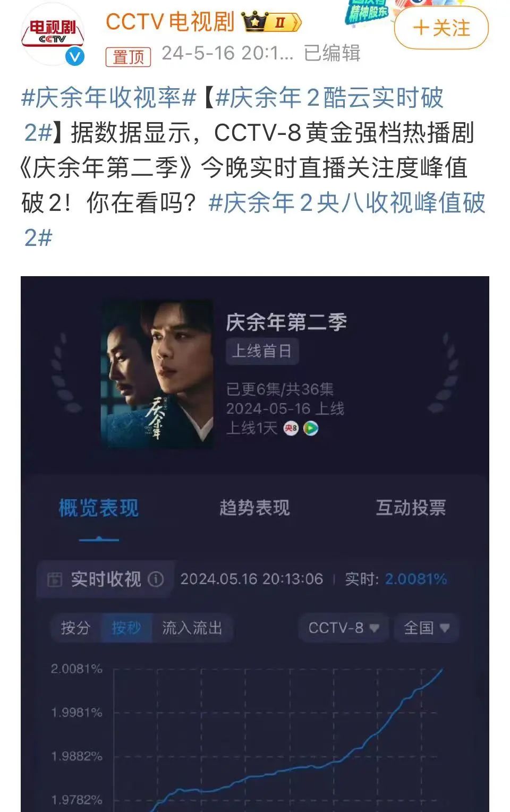The image size is (510, 812).
Task: Tap the 庆余年 drama poster thumbnail
Action: click(x=157, y=374)
